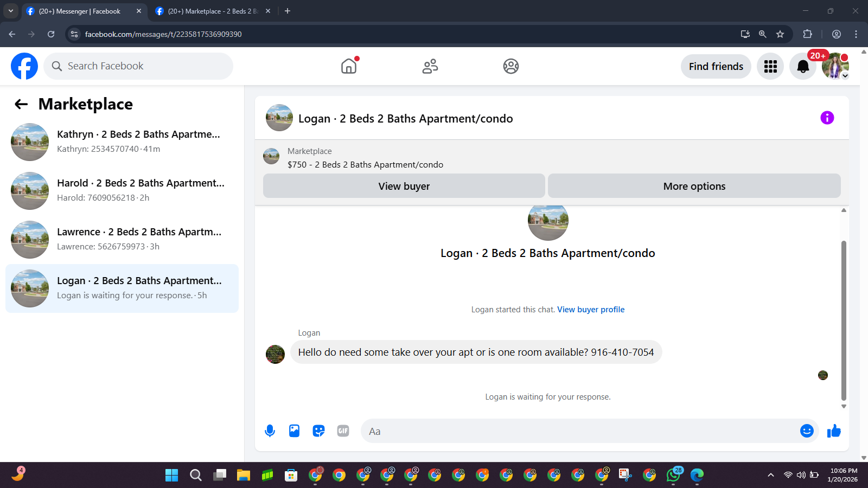Click the Marketplace back arrow

tap(21, 104)
